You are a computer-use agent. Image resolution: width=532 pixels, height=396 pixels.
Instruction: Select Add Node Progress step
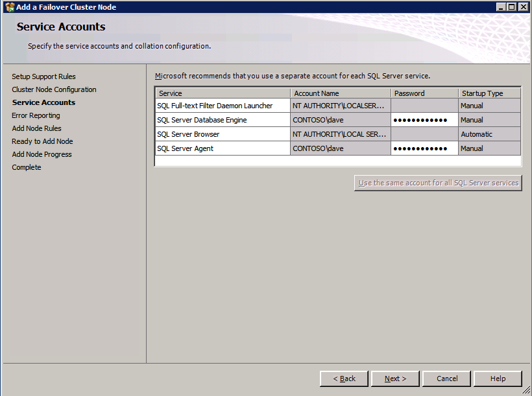click(42, 154)
